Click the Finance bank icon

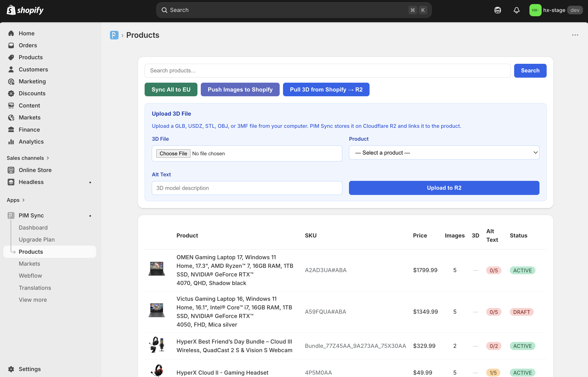tap(11, 129)
